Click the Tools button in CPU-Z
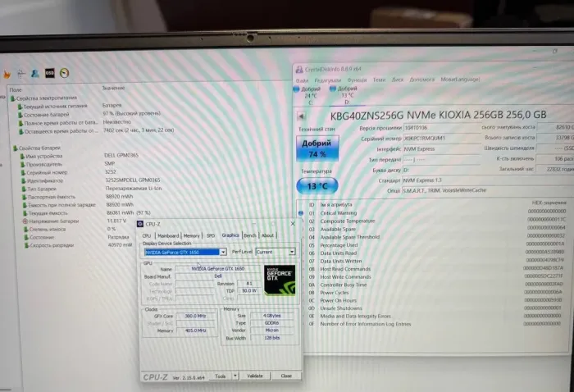The image size is (574, 392). click(x=221, y=376)
